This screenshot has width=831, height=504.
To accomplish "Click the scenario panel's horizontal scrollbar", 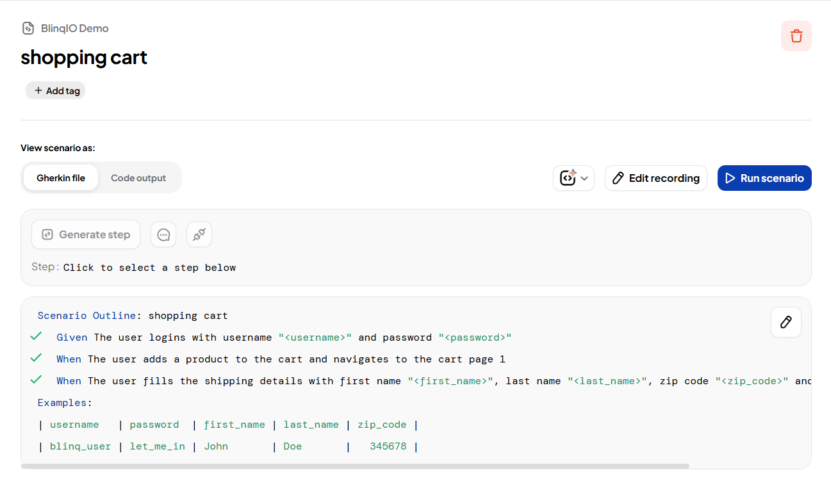I will pyautogui.click(x=355, y=466).
